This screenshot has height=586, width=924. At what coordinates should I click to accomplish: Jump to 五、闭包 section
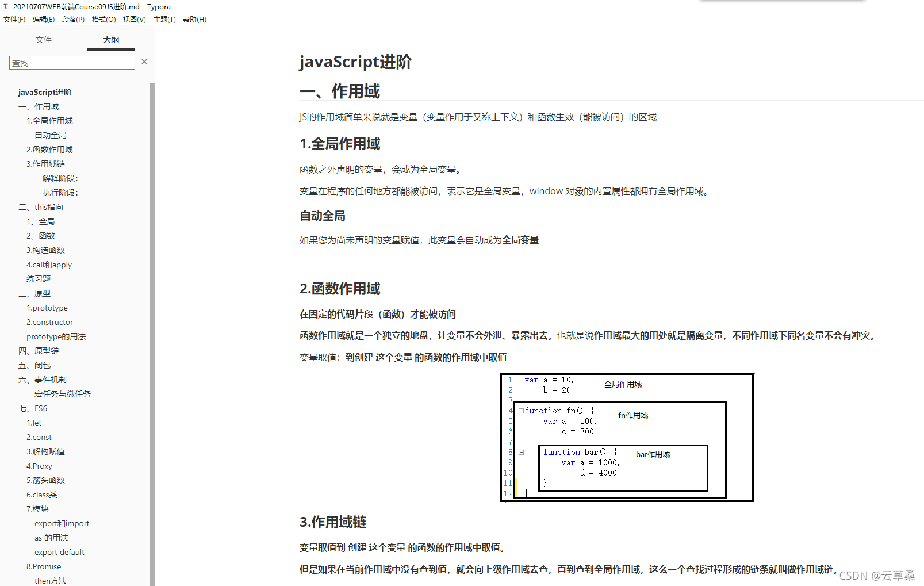(34, 365)
